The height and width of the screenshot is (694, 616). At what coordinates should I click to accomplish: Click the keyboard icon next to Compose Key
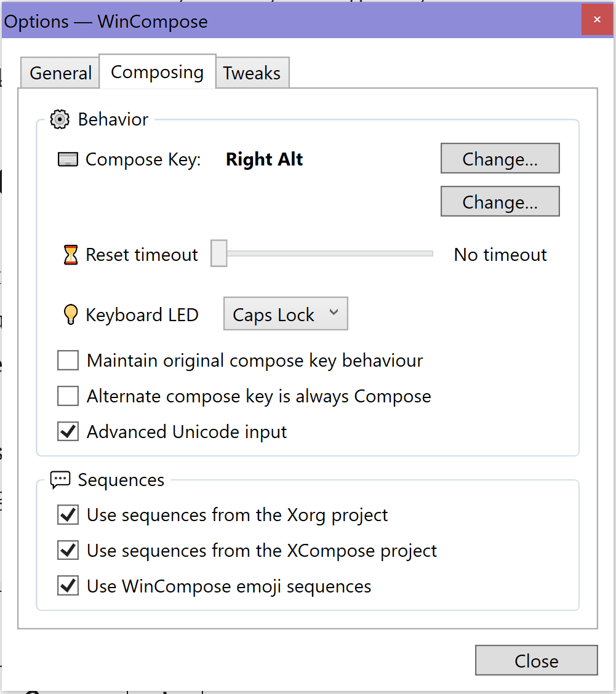tap(68, 160)
